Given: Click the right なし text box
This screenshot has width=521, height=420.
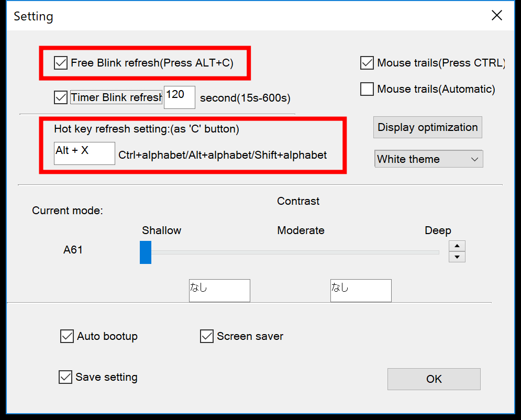Looking at the screenshot, I should coord(361,291).
